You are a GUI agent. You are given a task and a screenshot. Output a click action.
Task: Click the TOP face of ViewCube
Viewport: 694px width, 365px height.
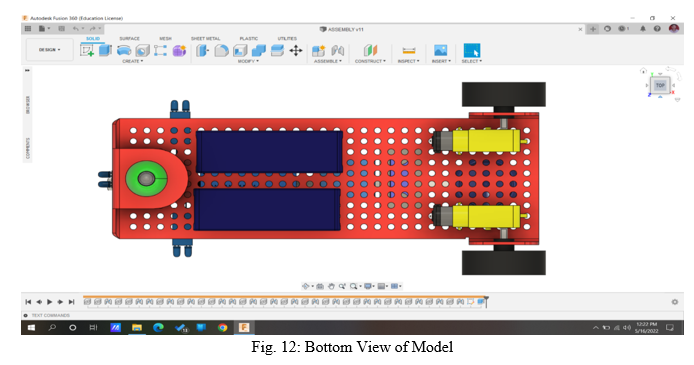660,85
